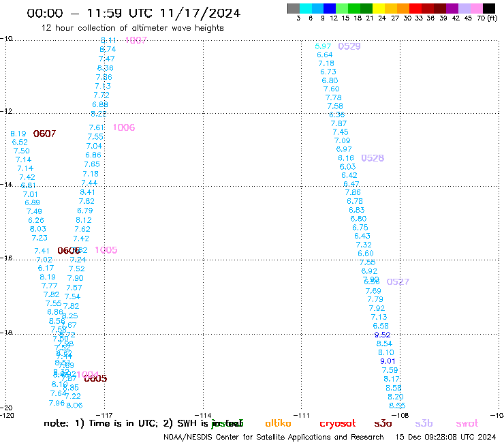Screen dimensions: 504x443
Task: Click the lavender 45 ft legend swatch
Action: coord(464,8)
